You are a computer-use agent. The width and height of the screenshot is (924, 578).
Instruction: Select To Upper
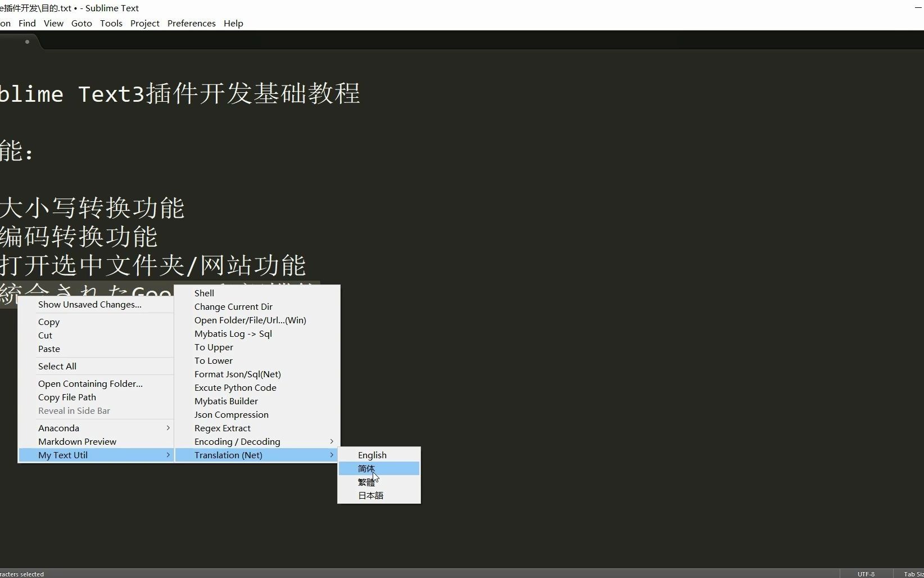pyautogui.click(x=257, y=347)
